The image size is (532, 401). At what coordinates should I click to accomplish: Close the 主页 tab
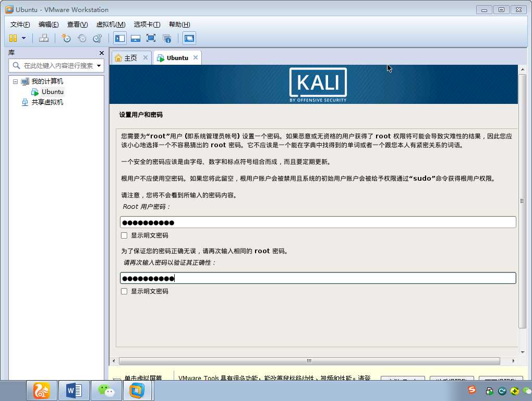point(145,57)
